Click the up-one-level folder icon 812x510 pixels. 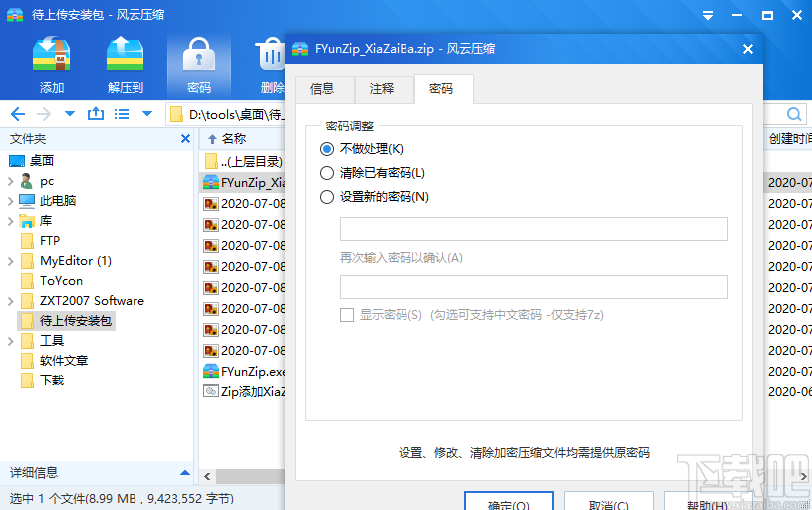pos(96,114)
